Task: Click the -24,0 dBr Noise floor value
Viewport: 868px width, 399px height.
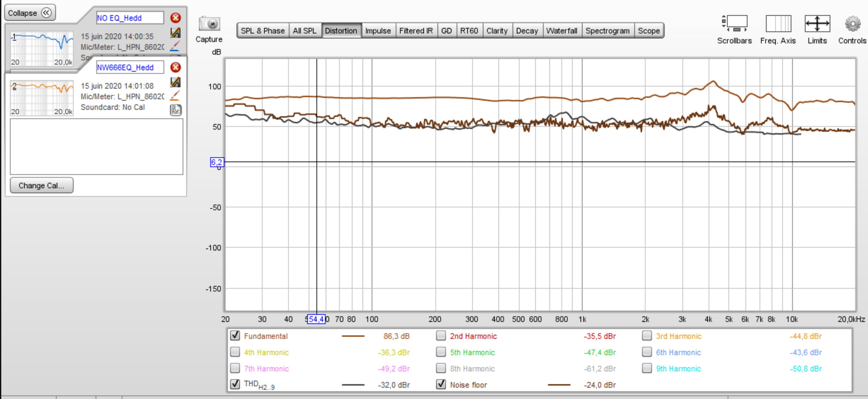Action: pyautogui.click(x=600, y=385)
